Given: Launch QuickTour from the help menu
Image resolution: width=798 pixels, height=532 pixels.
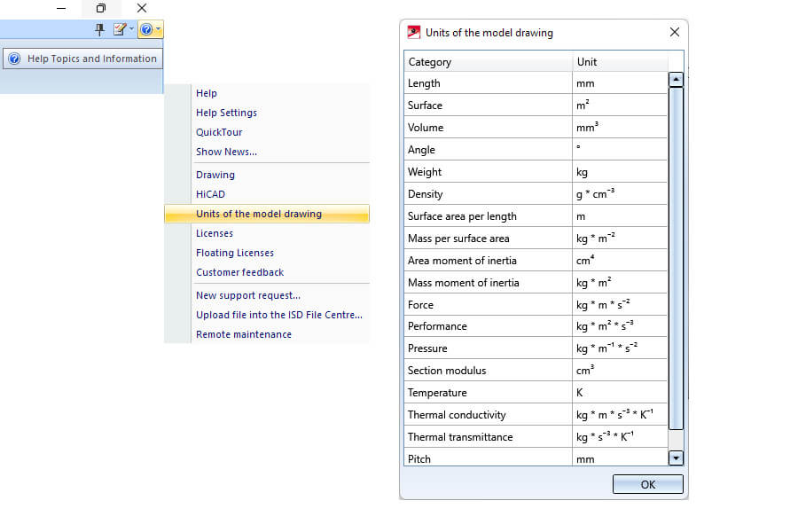Looking at the screenshot, I should [x=219, y=132].
